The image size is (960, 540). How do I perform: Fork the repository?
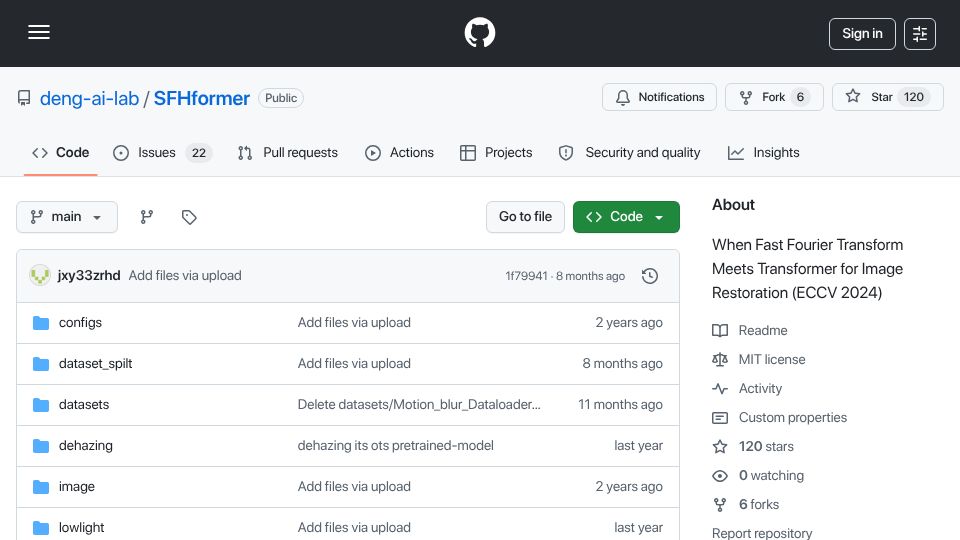click(x=774, y=97)
